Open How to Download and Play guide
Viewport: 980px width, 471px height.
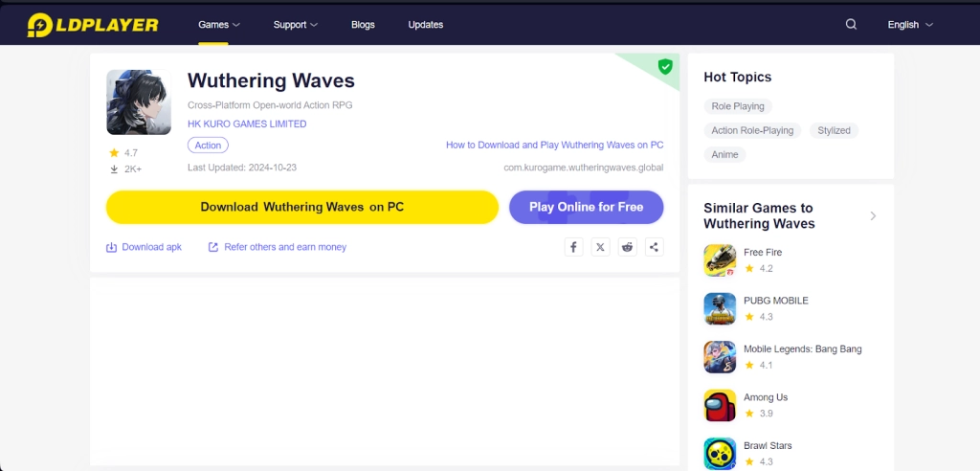[554, 145]
